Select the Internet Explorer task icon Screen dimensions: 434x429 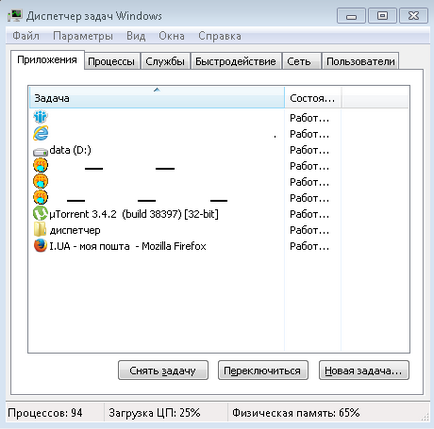point(40,133)
